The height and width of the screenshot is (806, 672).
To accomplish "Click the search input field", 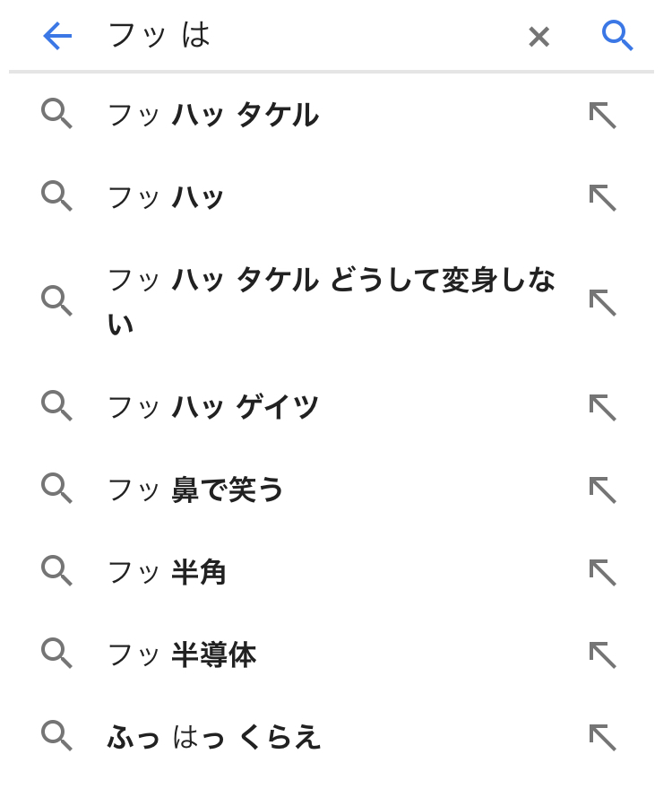I will [x=305, y=36].
